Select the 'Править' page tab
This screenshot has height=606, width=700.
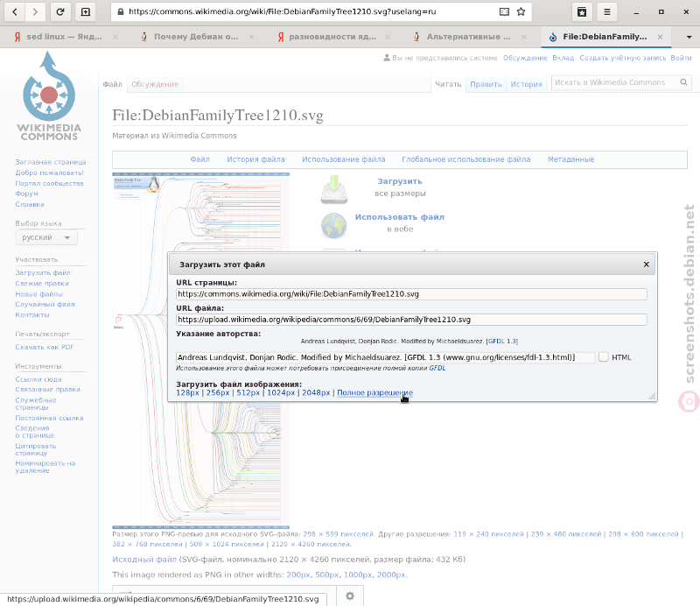486,84
